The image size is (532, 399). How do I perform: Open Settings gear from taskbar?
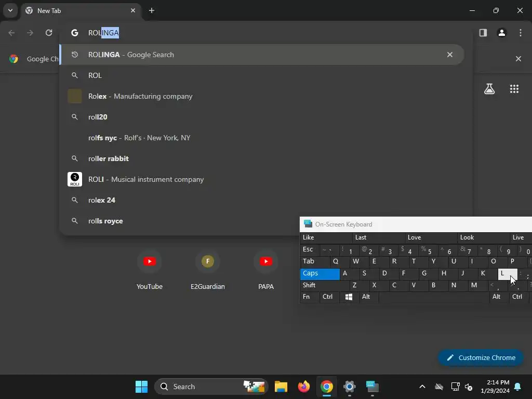click(x=350, y=387)
